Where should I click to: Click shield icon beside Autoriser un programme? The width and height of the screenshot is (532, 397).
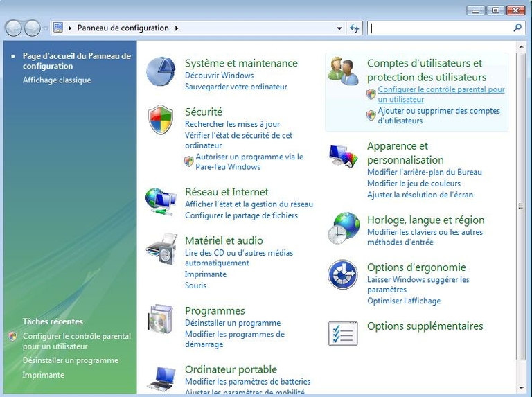click(189, 161)
